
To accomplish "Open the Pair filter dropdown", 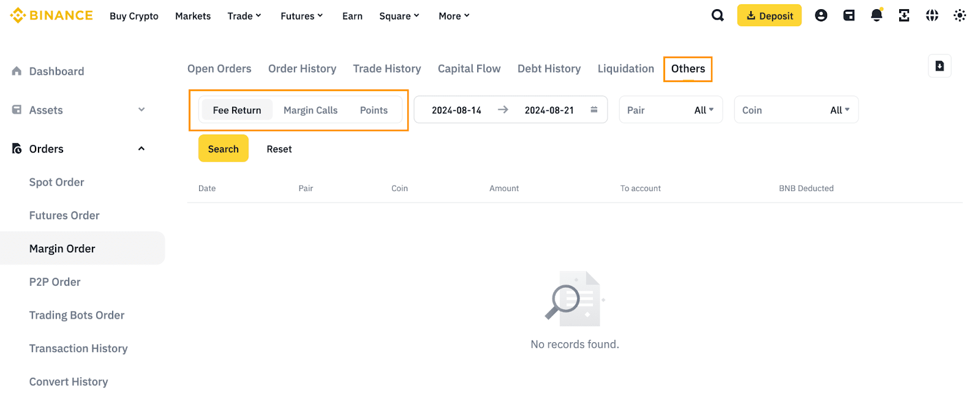I will tap(671, 110).
